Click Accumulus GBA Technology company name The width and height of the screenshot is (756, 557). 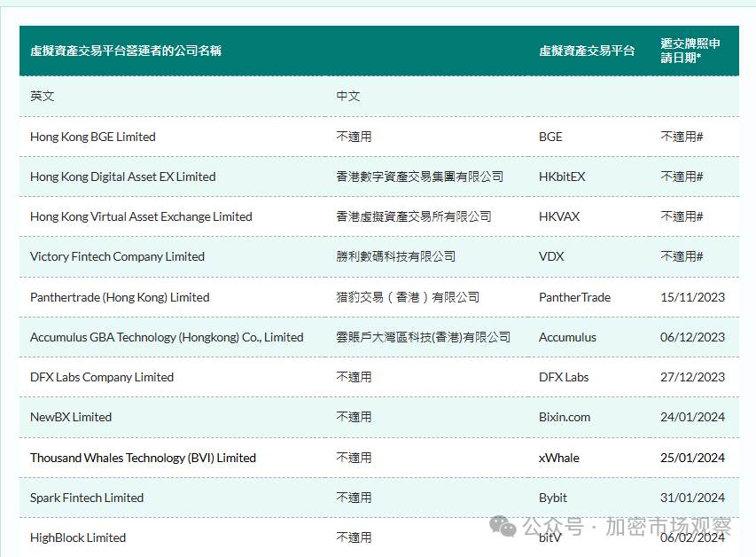pyautogui.click(x=167, y=337)
